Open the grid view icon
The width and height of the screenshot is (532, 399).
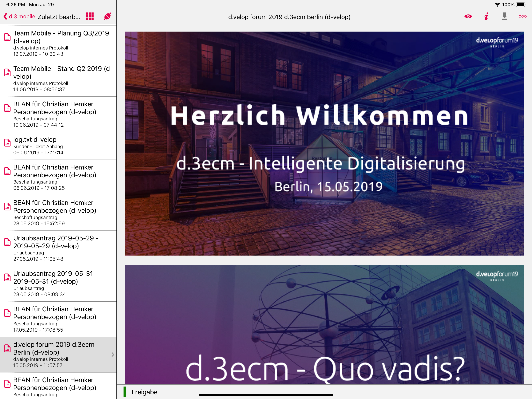pos(90,17)
